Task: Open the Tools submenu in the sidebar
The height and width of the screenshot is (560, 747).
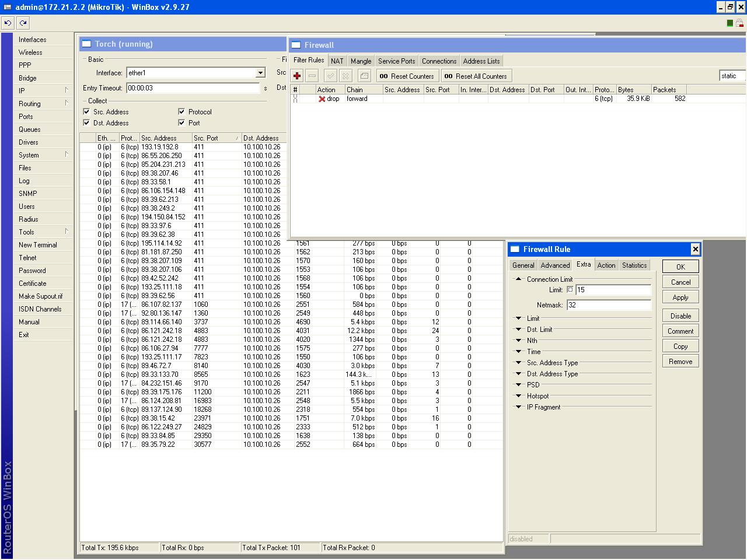Action: (x=44, y=232)
